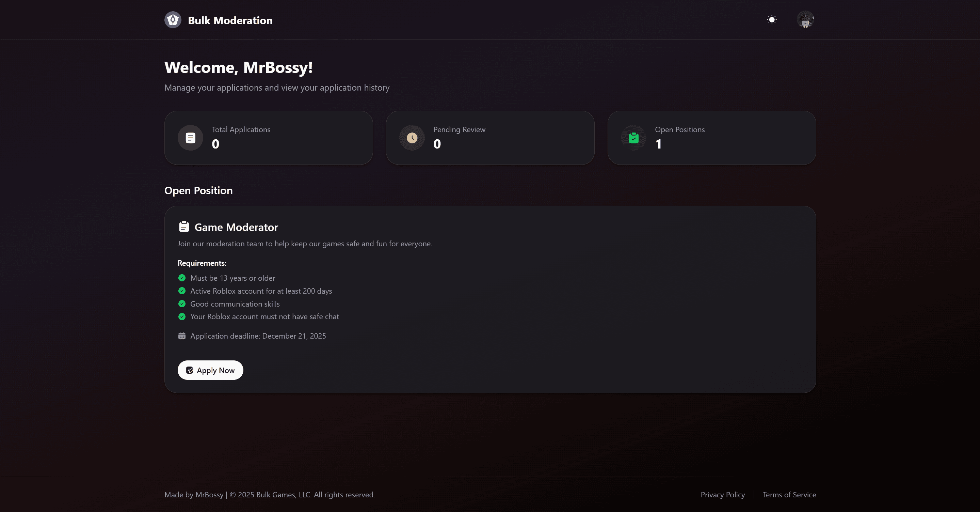Click the 'Open Position' section heading
The width and height of the screenshot is (980, 512).
[x=198, y=190]
